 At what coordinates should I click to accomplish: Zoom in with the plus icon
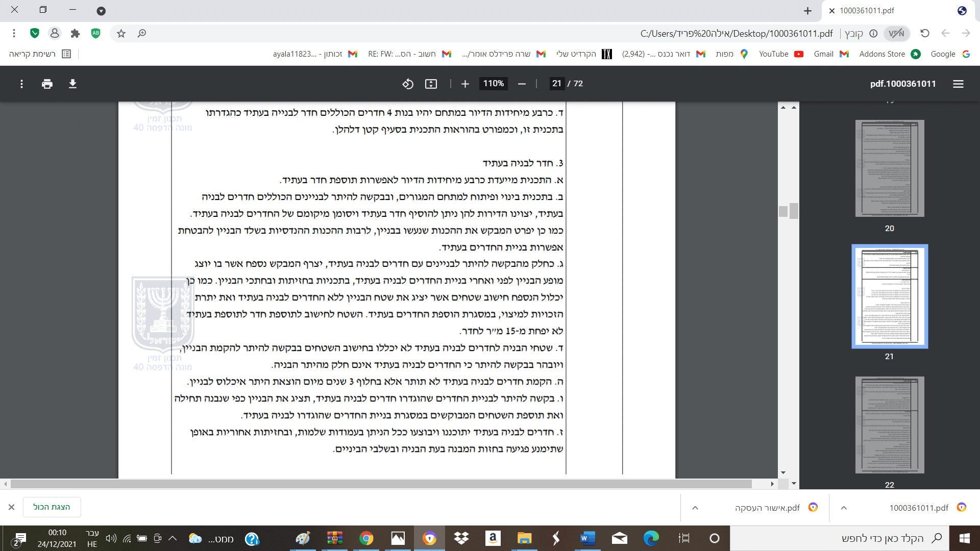[465, 84]
